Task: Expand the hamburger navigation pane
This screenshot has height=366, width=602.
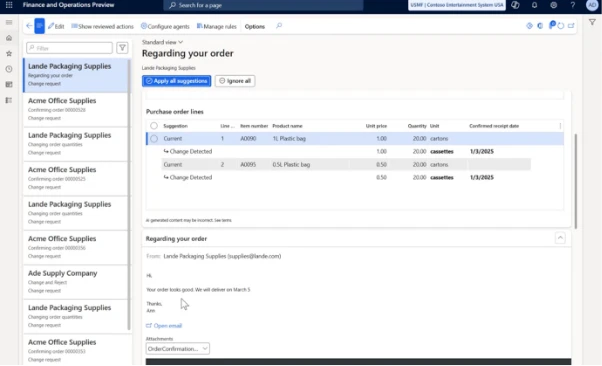Action: tap(9, 22)
